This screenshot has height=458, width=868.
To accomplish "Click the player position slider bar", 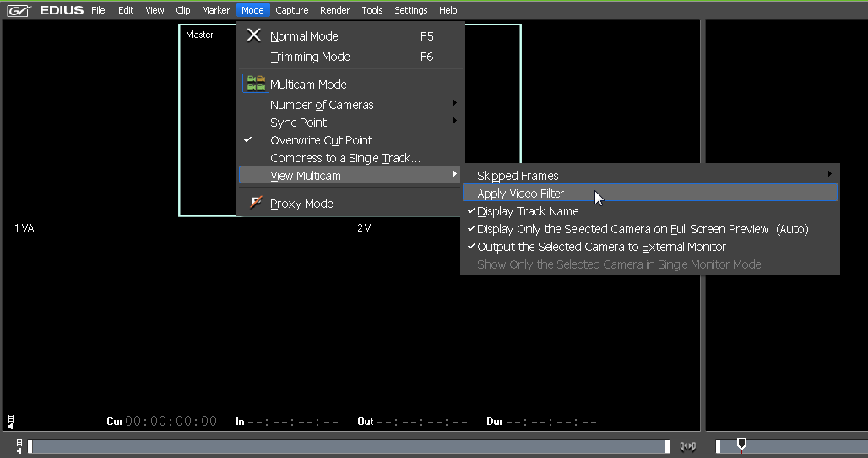I will [346, 446].
